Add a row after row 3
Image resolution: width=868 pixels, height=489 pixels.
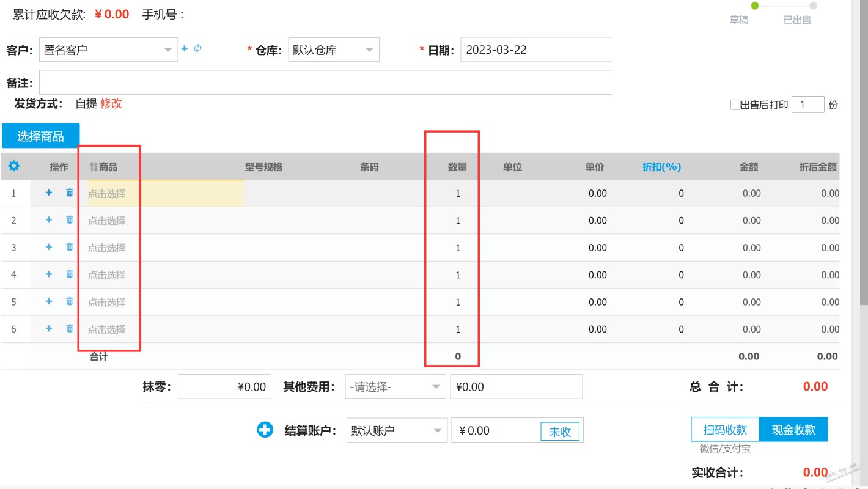tap(49, 247)
